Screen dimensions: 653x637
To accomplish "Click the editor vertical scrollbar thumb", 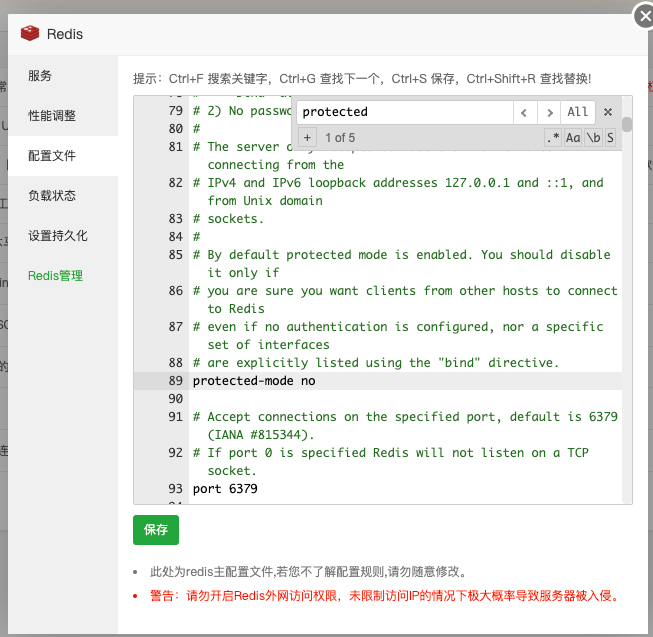I will pyautogui.click(x=627, y=124).
